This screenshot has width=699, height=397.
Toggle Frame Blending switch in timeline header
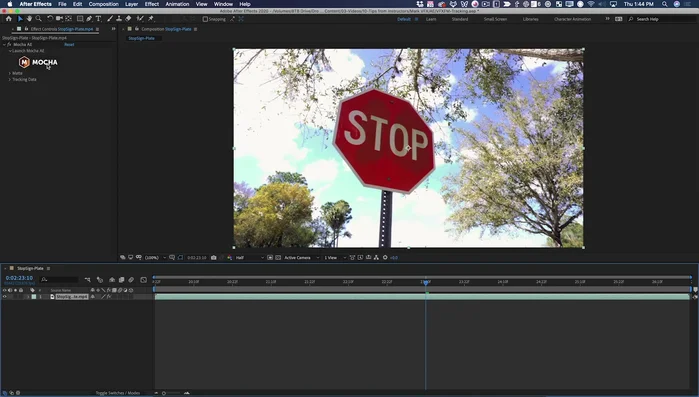[x=121, y=280]
